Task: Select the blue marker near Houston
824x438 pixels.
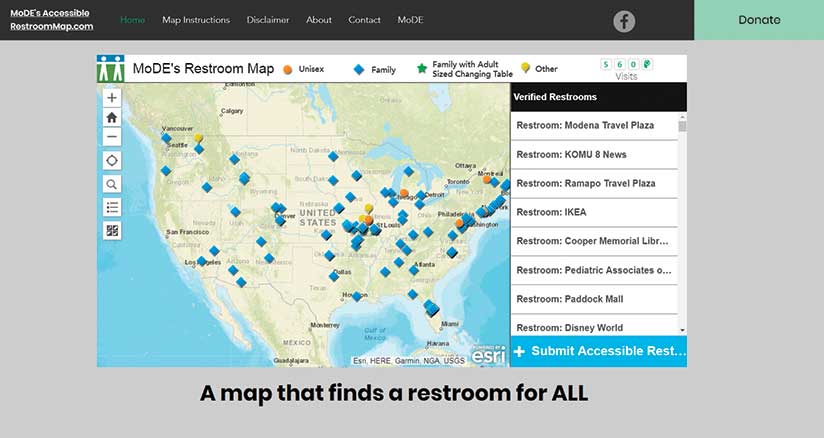Action: coord(357,297)
